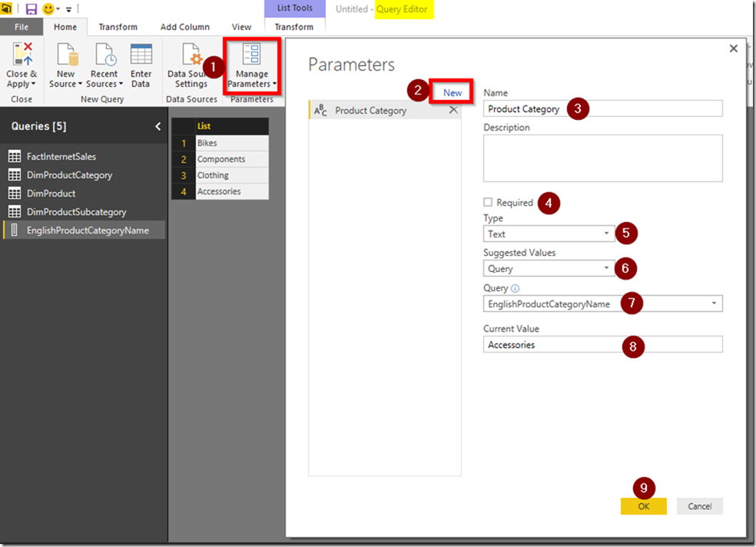Click the Description text area
756x547 pixels.
(x=602, y=158)
